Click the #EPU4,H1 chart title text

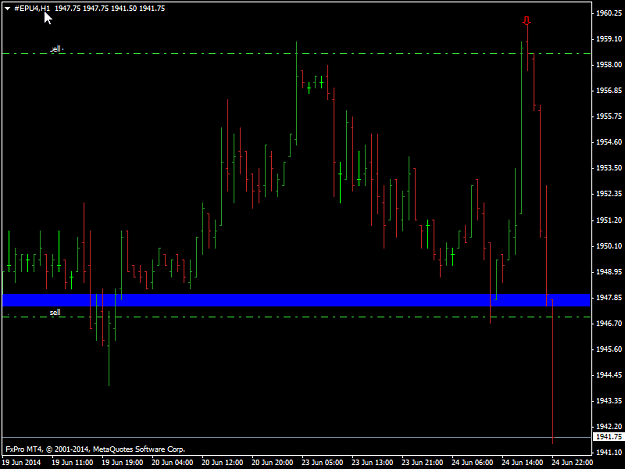click(32, 8)
